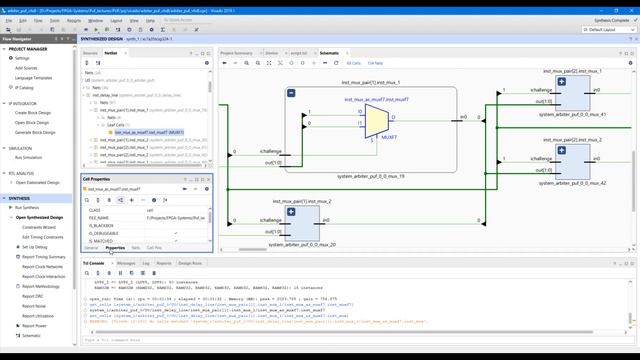Click the grouped-by-category icon in Cell Properties
640x360 pixels.
[120, 200]
